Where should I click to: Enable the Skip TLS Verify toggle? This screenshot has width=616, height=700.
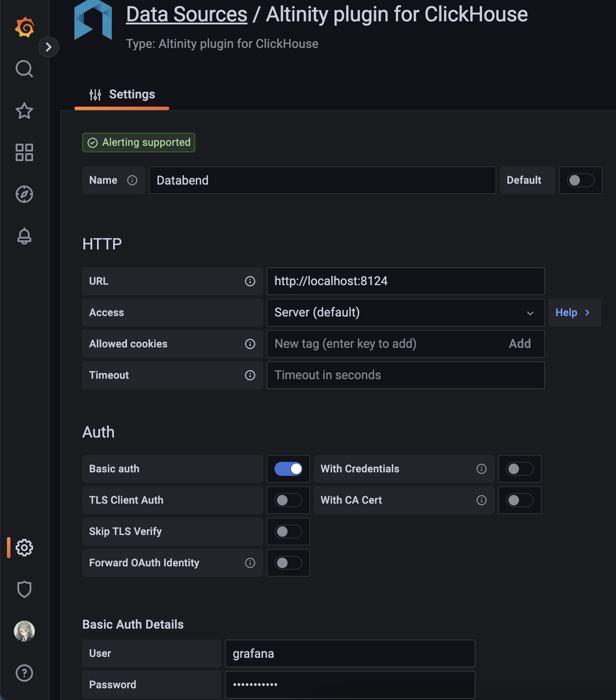coord(288,532)
